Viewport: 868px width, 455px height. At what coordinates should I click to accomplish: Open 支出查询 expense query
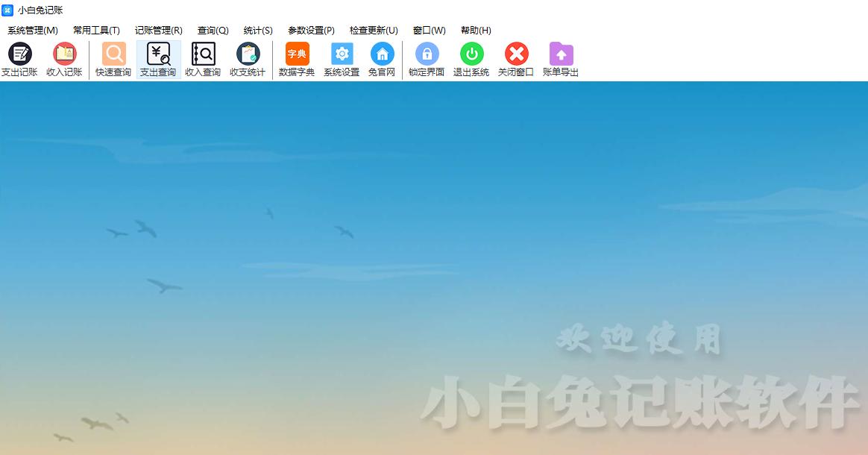(x=158, y=60)
